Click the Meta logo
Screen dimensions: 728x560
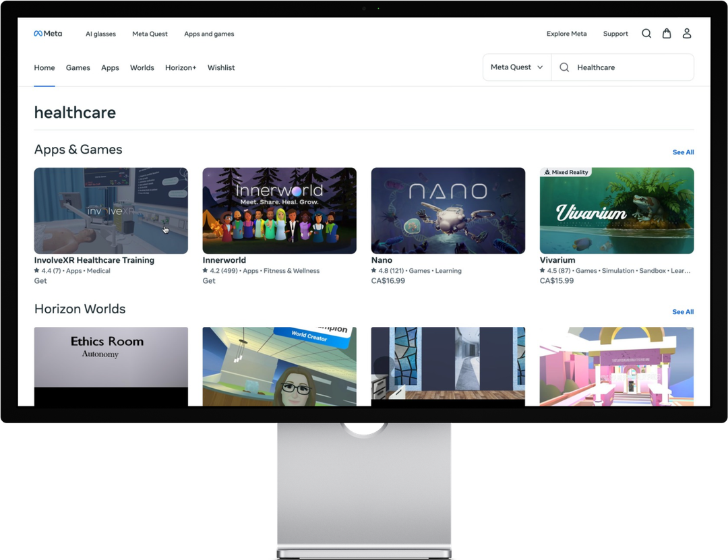point(48,34)
